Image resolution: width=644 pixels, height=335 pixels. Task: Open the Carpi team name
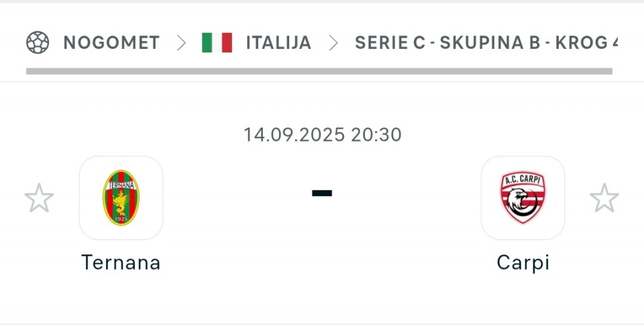[x=523, y=263]
